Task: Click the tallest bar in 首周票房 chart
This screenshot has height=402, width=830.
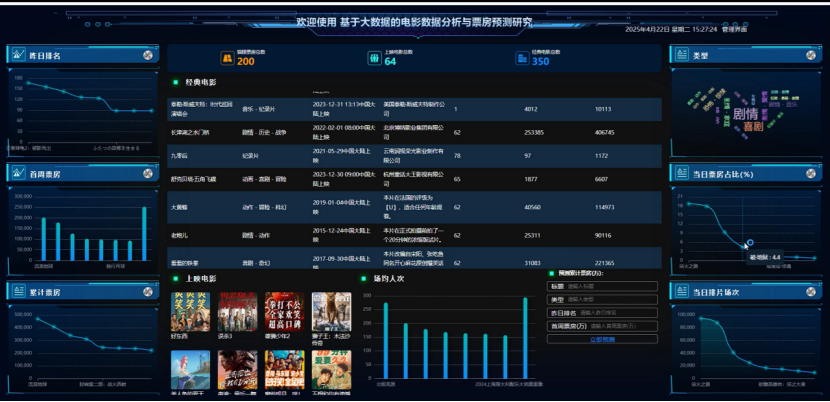Action: [144, 234]
